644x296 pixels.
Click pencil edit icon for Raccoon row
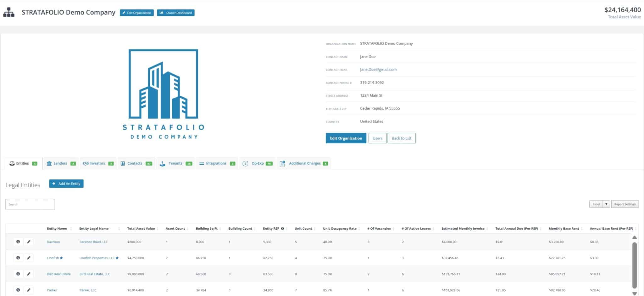pos(29,242)
